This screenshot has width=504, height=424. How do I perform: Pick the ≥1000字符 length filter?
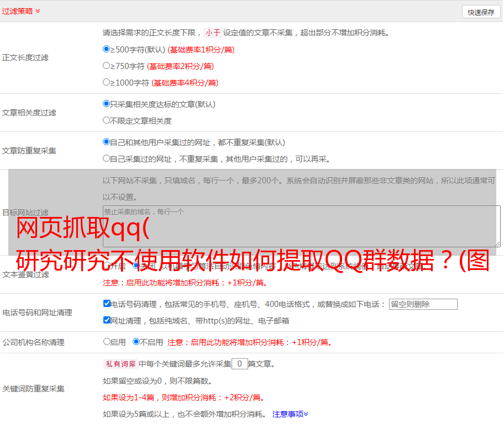[107, 82]
